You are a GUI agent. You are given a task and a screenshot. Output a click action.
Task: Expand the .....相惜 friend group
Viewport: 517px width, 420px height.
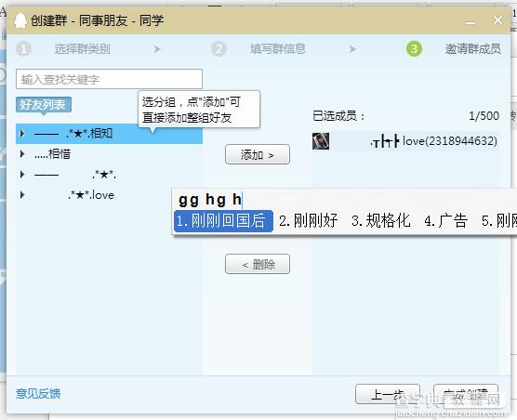point(22,154)
